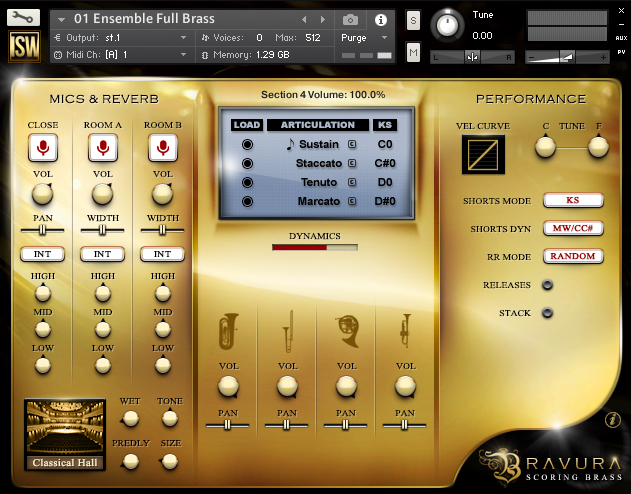Select the French horn instrument icon
Image resolution: width=631 pixels, height=494 pixels.
[346, 332]
